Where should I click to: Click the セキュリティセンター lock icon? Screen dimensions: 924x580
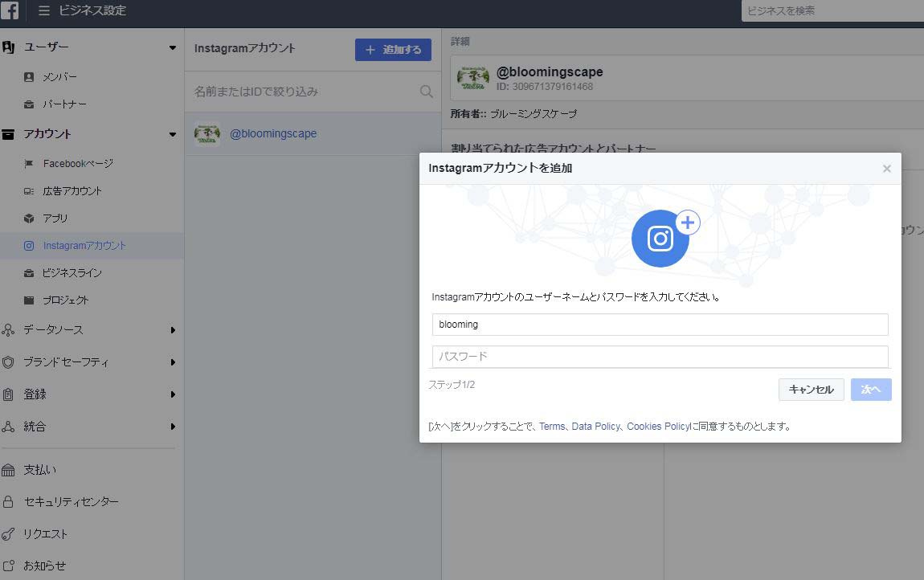[8, 501]
